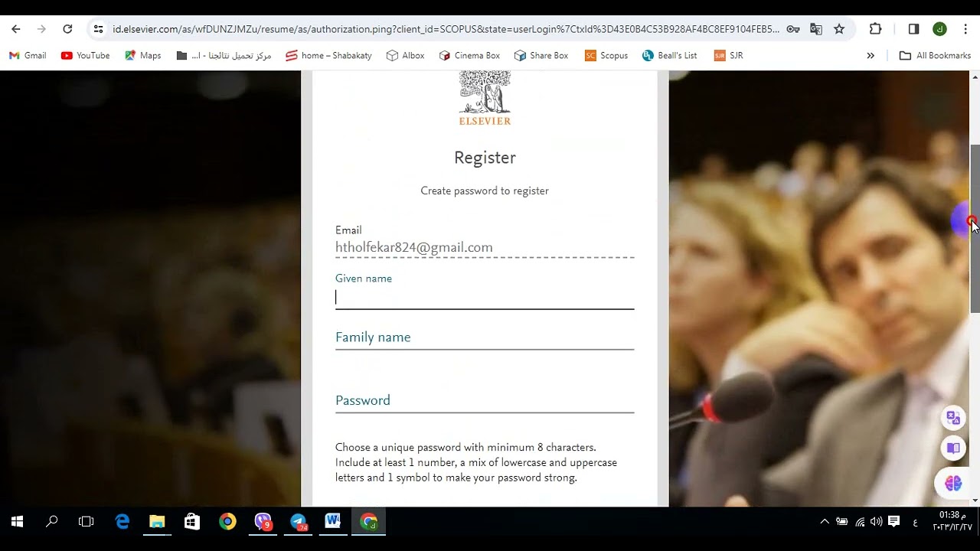Open the saved passwords key icon
Viewport: 980px width, 551px height.
(793, 29)
